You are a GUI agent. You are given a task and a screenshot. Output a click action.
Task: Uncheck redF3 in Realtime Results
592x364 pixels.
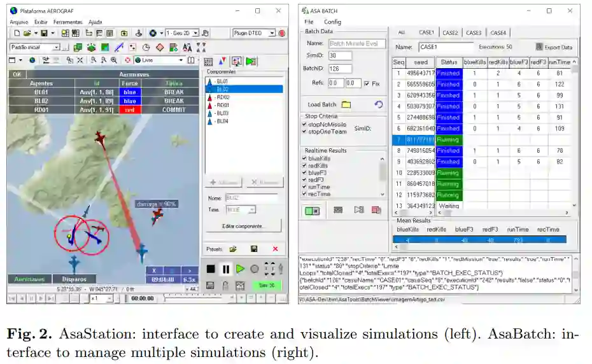point(304,179)
